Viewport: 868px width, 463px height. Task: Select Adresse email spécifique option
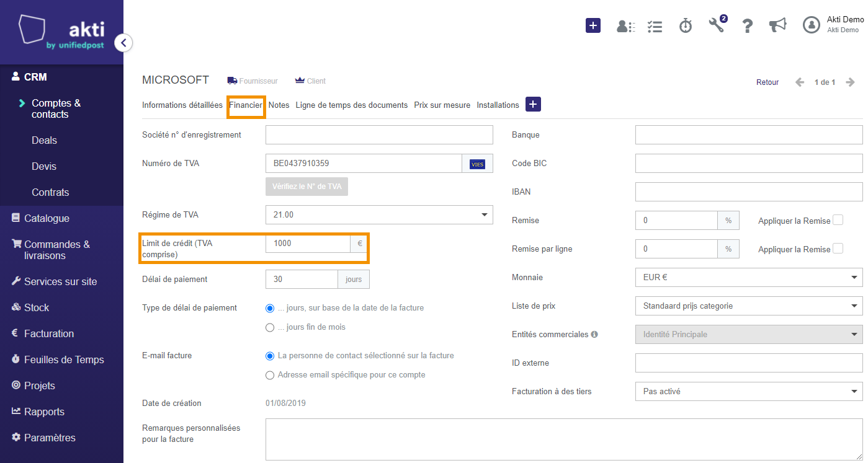tap(270, 375)
